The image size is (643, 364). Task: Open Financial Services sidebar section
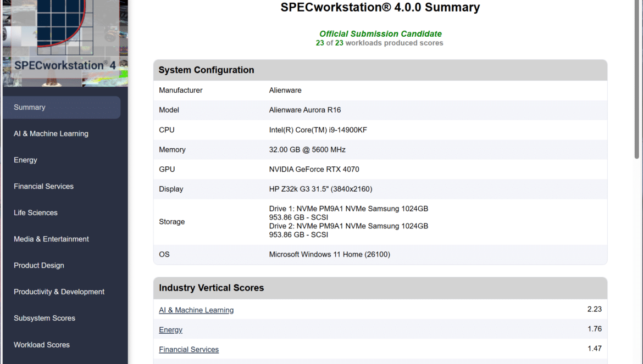[x=43, y=186]
